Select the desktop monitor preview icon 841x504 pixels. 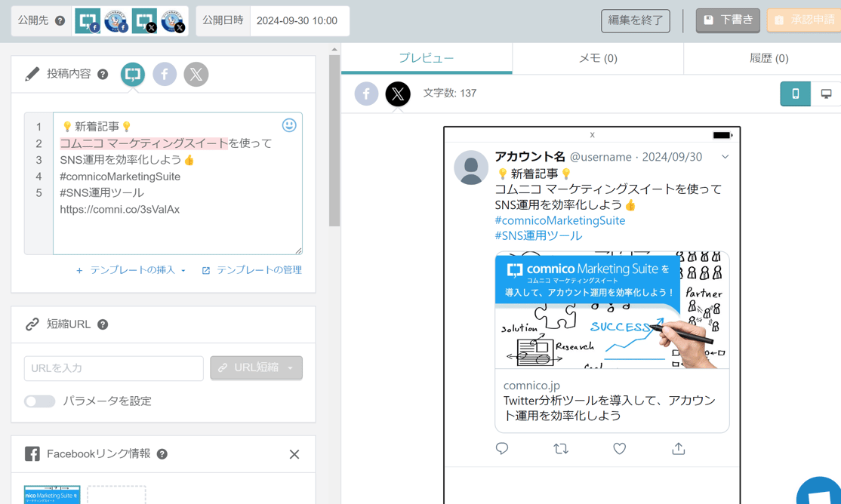pyautogui.click(x=826, y=93)
